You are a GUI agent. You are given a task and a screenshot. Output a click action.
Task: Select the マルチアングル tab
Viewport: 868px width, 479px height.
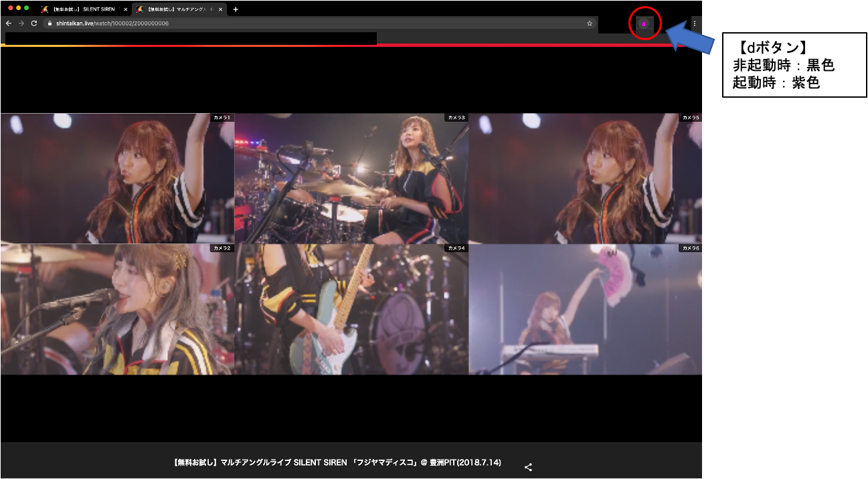point(174,9)
